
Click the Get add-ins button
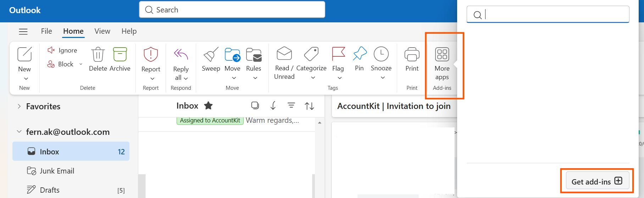click(598, 181)
